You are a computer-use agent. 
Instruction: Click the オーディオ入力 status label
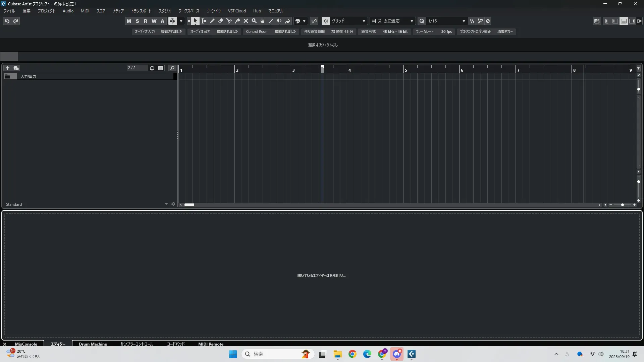145,32
